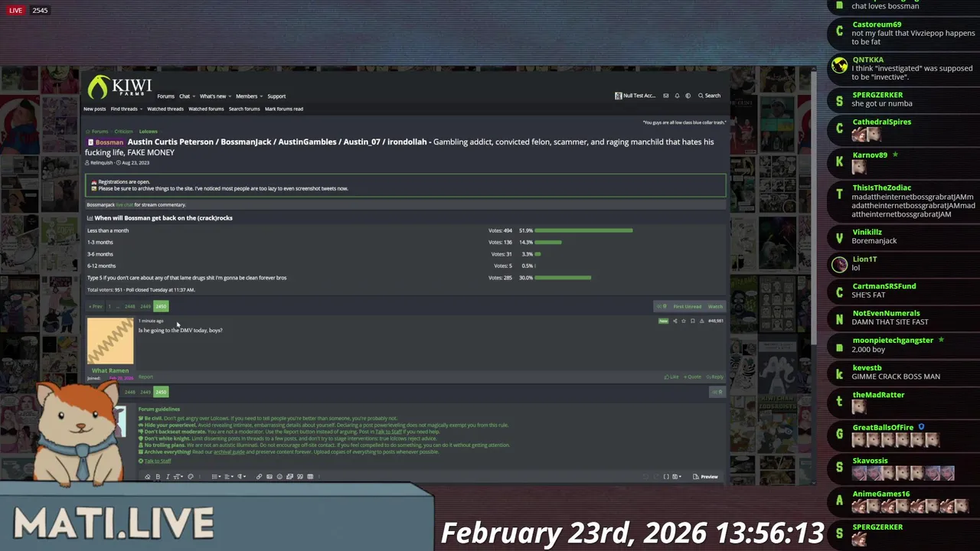Go to page 2449 in top pagination
This screenshot has height=551, width=980.
(x=145, y=306)
